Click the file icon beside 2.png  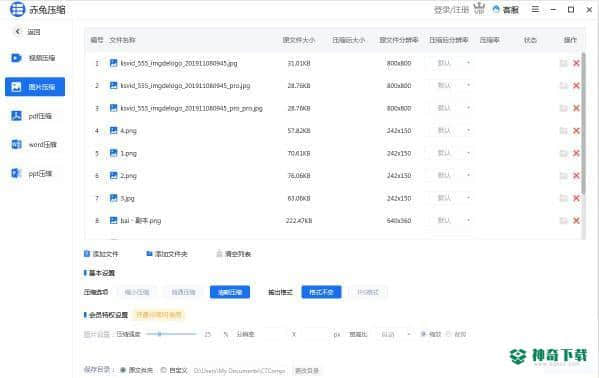click(113, 176)
